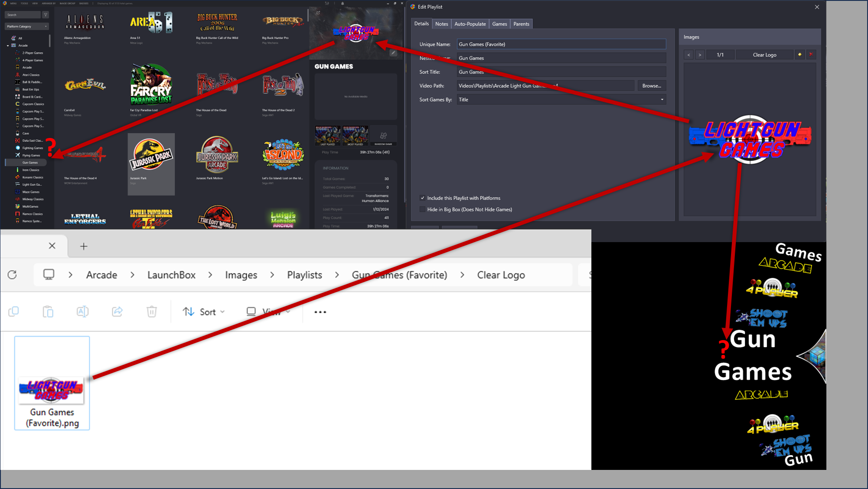Select Maze Games in the sidebar
The width and height of the screenshot is (868, 489).
[31, 192]
